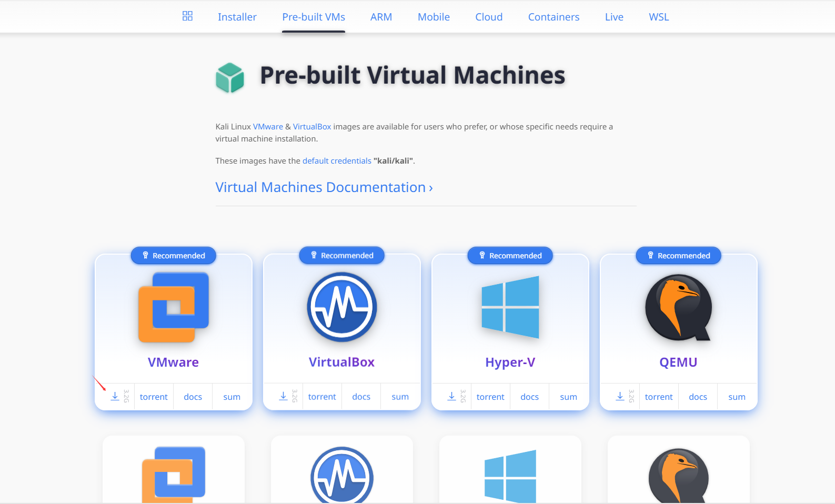Open the ARM tab
The image size is (835, 504).
pos(381,17)
